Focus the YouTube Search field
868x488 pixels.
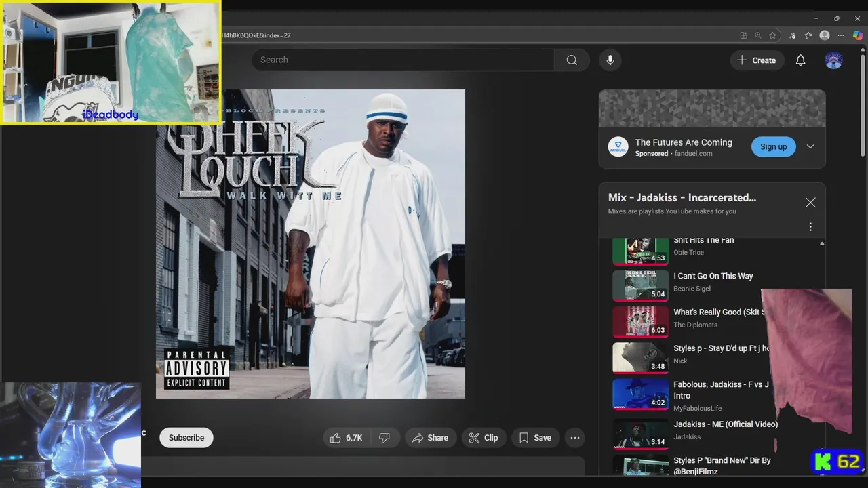(403, 60)
